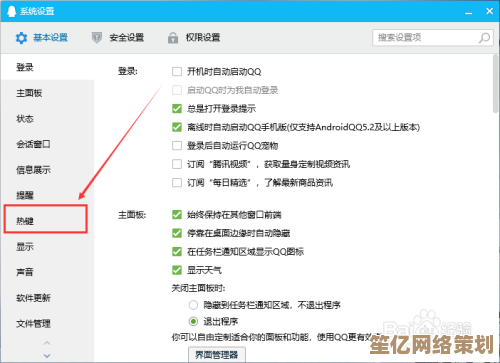Check the 订阅 每日精选 option
This screenshot has width=500, height=363.
pos(177,182)
